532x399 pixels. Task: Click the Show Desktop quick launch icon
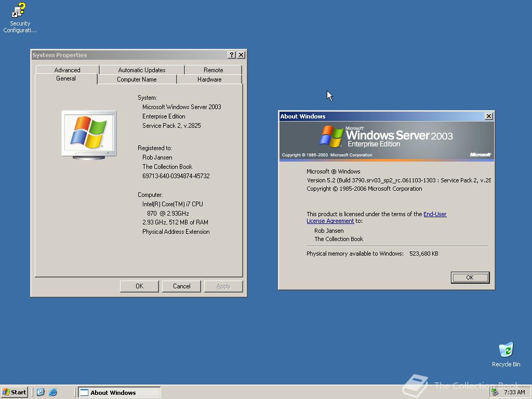41,392
